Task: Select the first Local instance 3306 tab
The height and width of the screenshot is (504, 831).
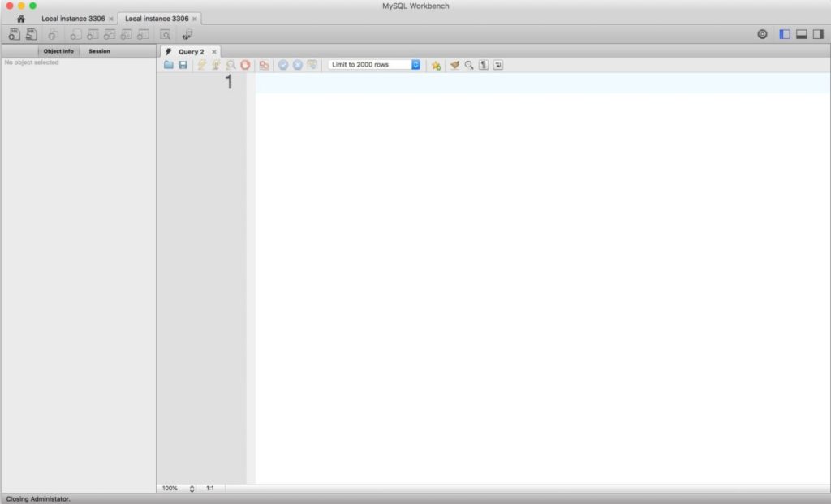Action: tap(73, 18)
